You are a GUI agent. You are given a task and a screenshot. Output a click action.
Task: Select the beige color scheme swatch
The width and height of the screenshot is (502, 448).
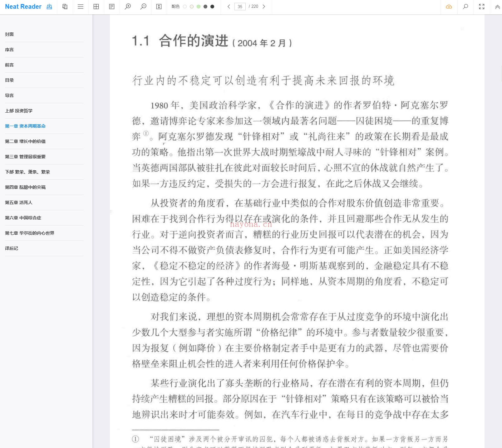192,7
